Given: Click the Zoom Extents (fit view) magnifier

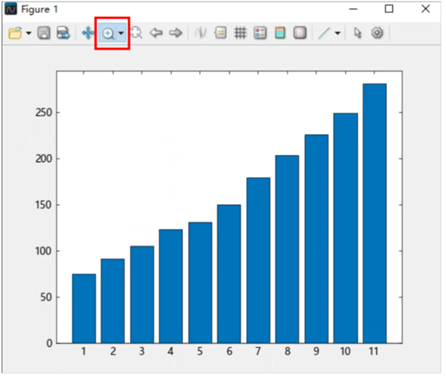Looking at the screenshot, I should tap(136, 33).
